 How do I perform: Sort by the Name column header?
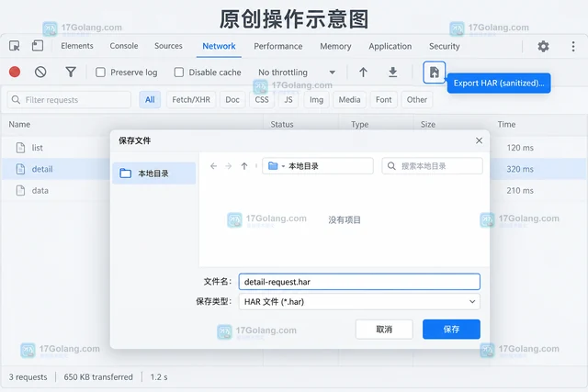pyautogui.click(x=19, y=125)
